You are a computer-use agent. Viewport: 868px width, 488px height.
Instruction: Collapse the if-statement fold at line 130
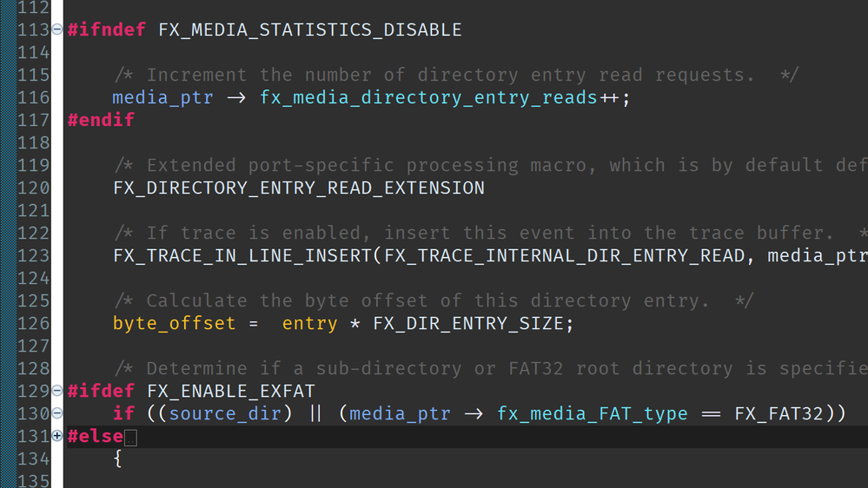[x=57, y=413]
